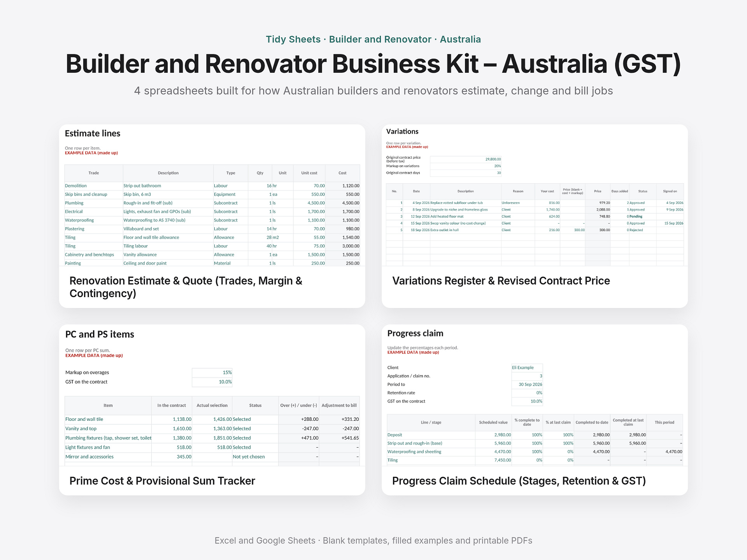This screenshot has height=560, width=747.
Task: Click 'Variations Register & Revised Contract Price' title
Action: 501,281
